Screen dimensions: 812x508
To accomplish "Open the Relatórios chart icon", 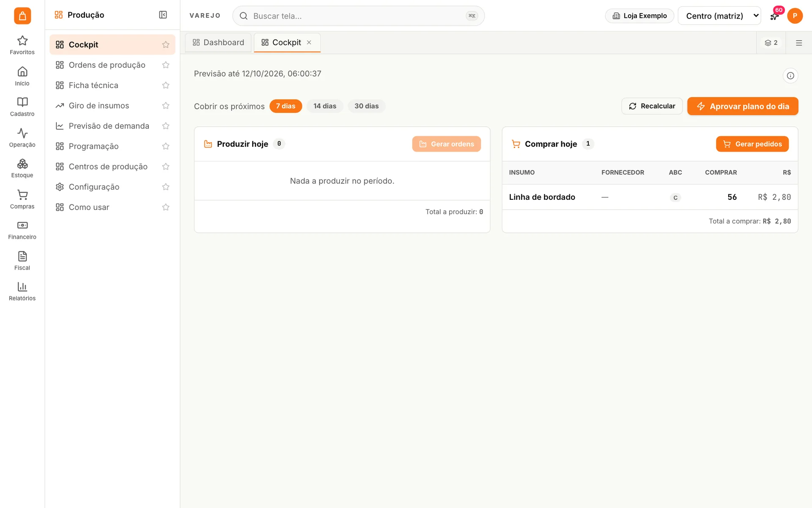I will tap(22, 292).
